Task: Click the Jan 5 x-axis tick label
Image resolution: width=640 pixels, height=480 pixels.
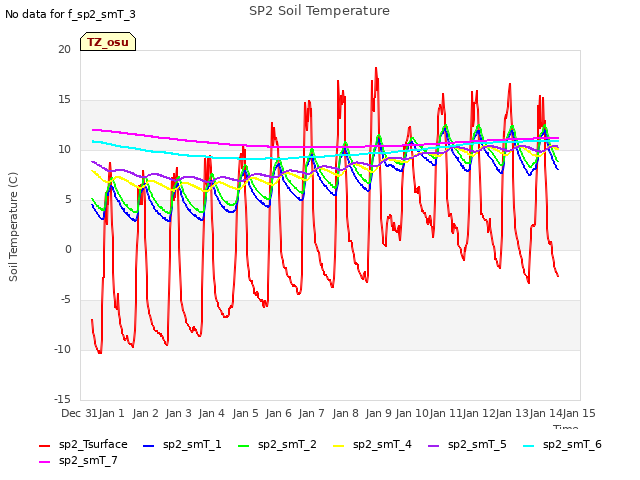Action: 245,413
